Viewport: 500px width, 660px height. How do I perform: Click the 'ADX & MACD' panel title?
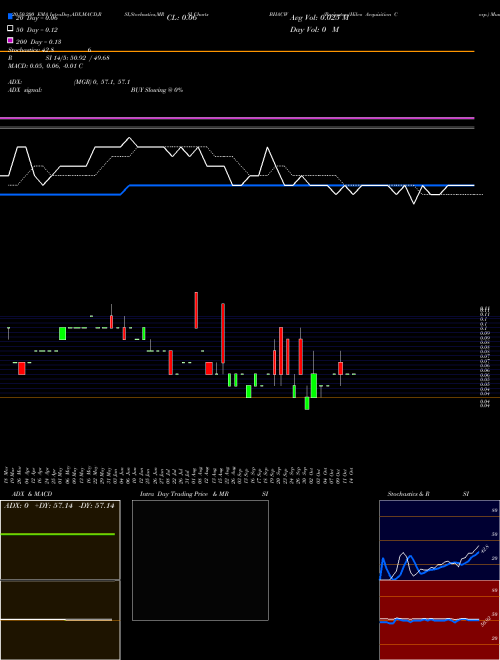[32, 494]
